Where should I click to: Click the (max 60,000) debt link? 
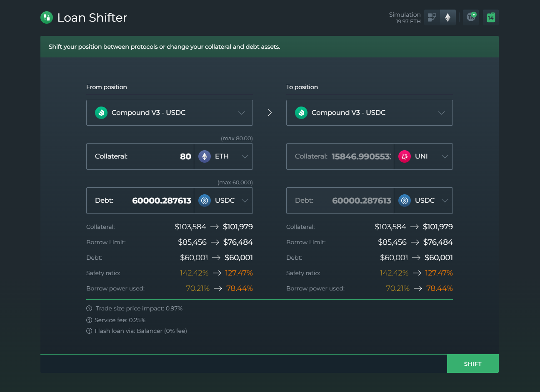(x=235, y=182)
